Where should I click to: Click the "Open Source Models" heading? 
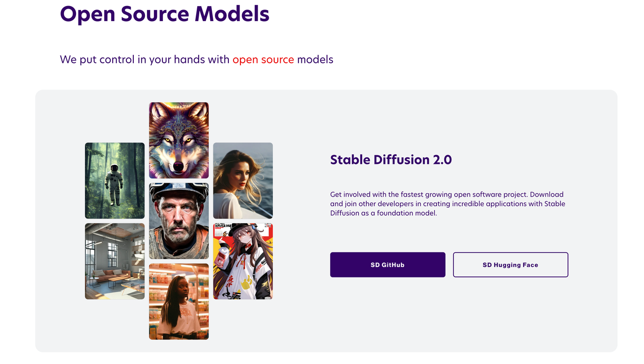[x=165, y=14]
